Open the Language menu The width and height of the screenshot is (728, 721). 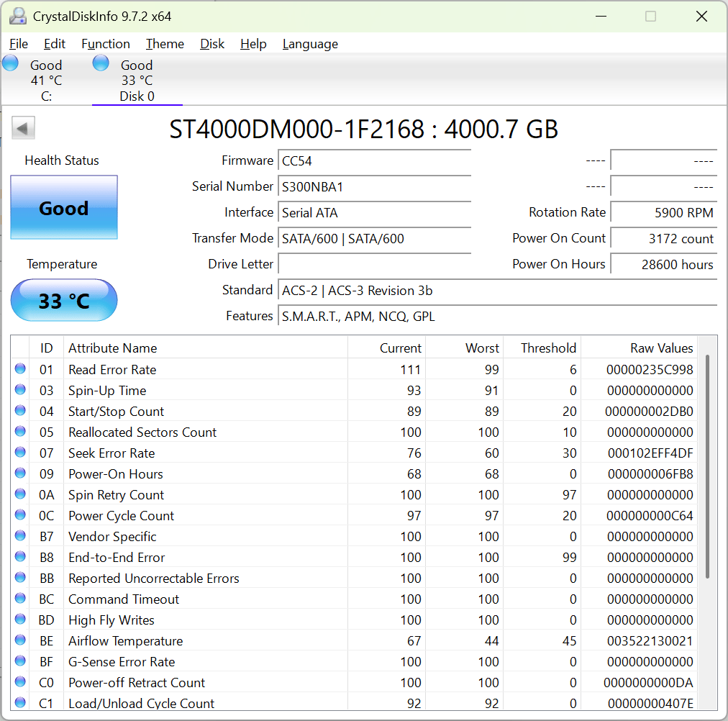point(310,44)
